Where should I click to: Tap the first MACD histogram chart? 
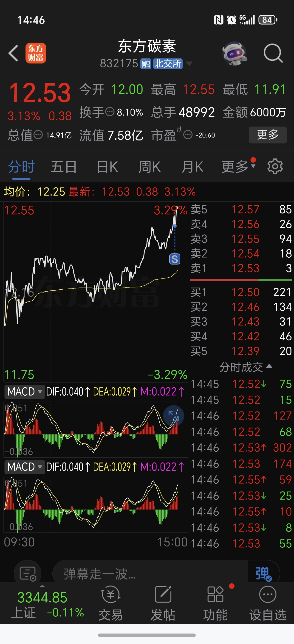coord(96,429)
